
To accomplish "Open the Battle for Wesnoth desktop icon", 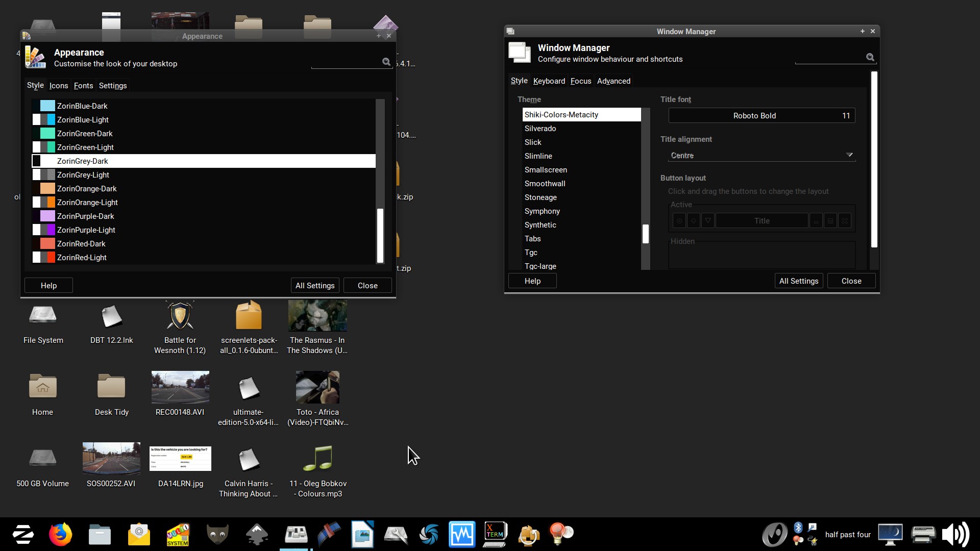I will (x=180, y=316).
